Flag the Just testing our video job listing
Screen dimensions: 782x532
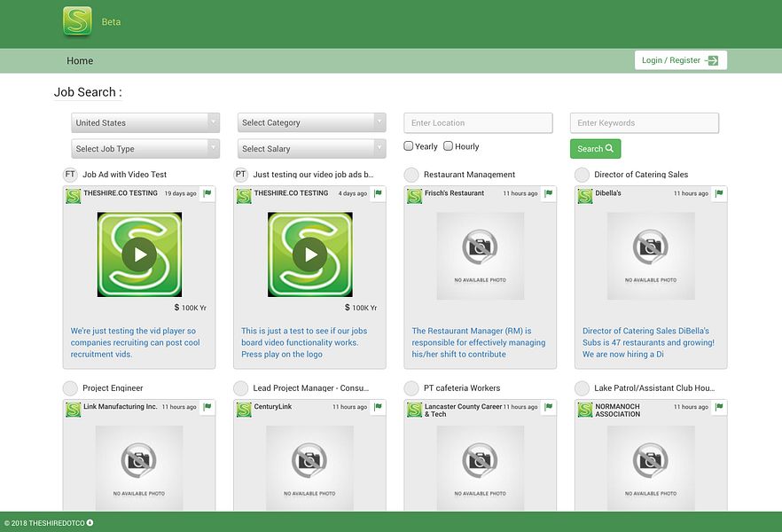click(x=378, y=193)
